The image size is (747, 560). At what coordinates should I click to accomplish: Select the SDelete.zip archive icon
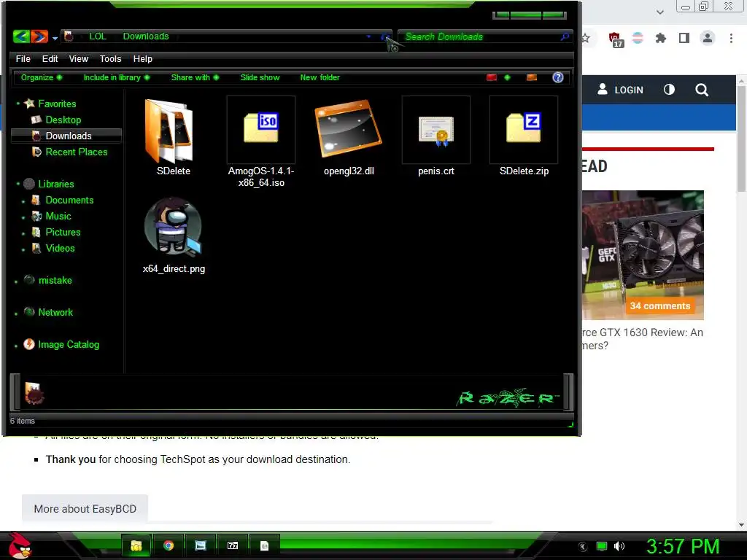524,130
